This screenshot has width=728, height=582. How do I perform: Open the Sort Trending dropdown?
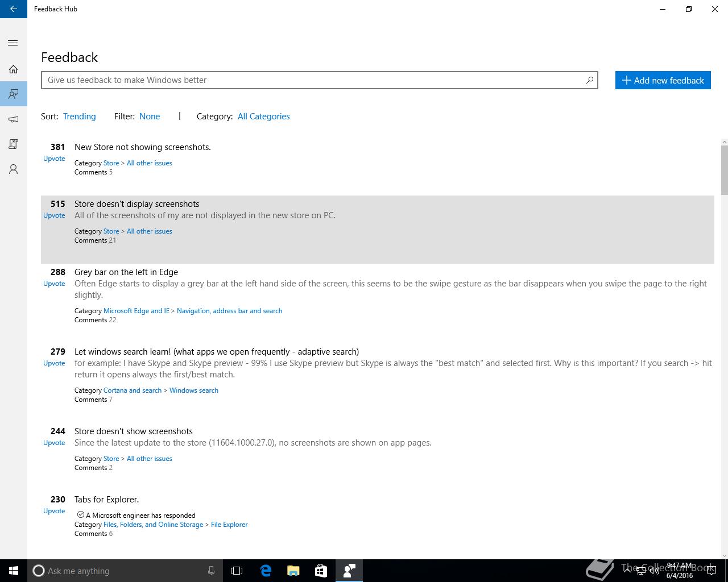(79, 117)
